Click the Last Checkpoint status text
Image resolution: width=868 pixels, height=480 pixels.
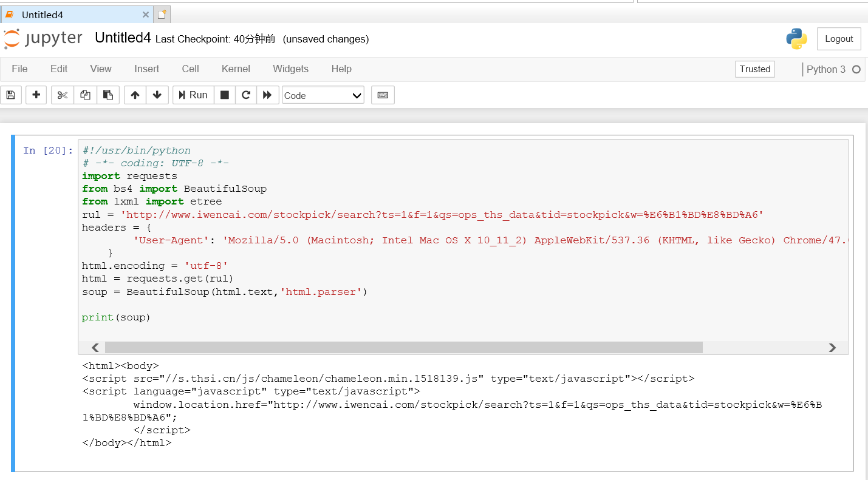pyautogui.click(x=216, y=39)
